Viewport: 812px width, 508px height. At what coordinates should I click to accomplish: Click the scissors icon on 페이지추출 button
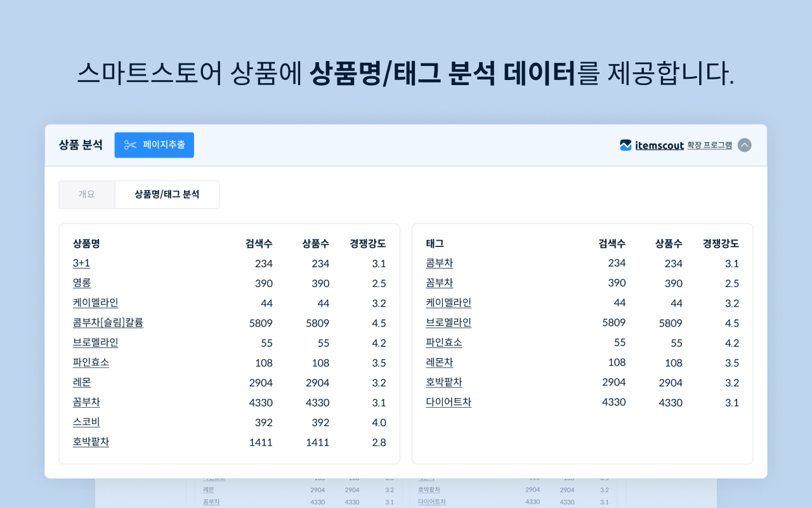(x=131, y=145)
